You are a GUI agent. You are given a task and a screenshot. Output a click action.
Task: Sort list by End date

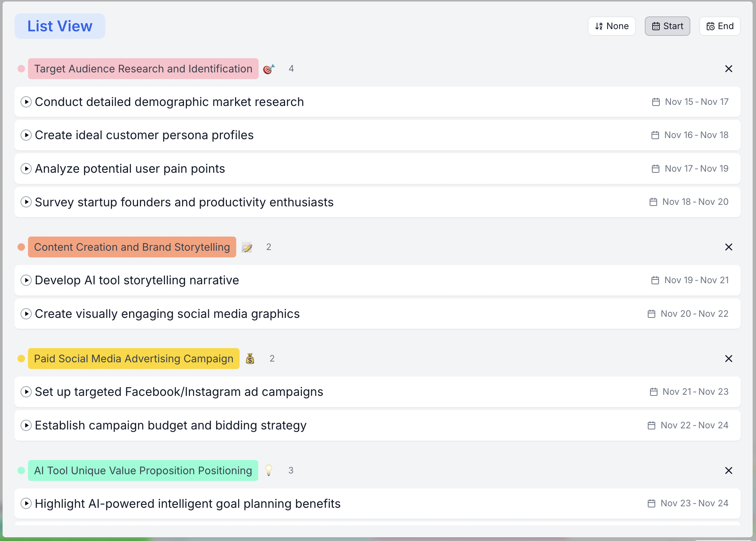click(720, 26)
